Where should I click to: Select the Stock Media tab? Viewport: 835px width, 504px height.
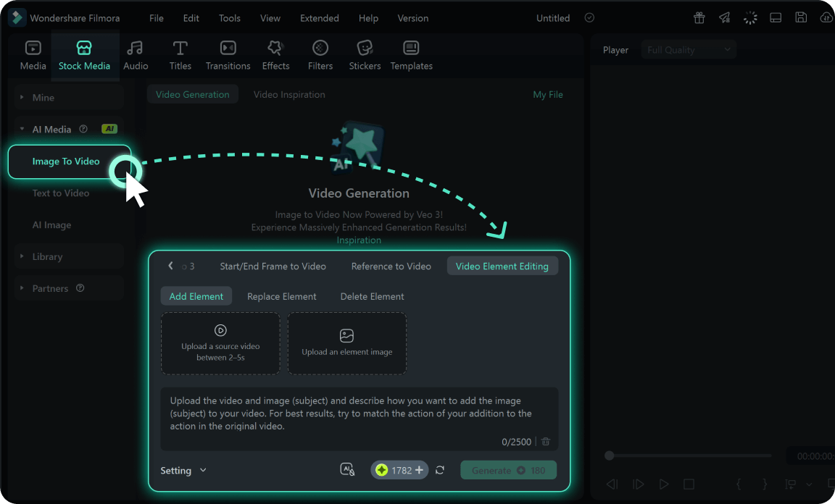(84, 55)
